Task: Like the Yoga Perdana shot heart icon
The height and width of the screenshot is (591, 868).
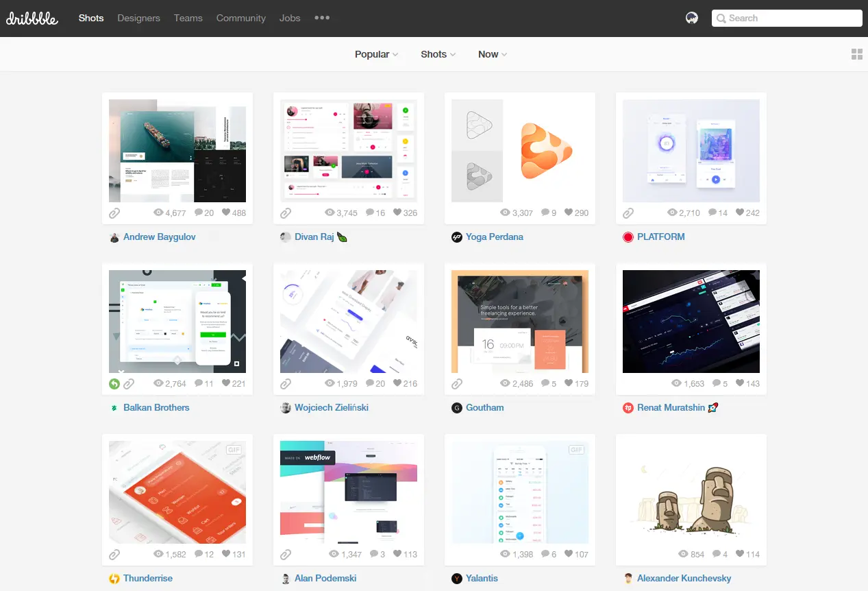Action: [569, 213]
